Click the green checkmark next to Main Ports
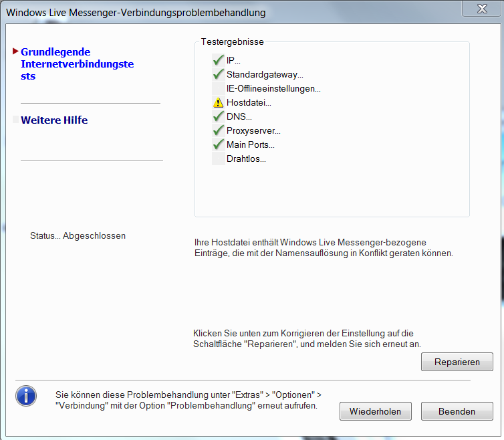504x440 pixels. 219,144
